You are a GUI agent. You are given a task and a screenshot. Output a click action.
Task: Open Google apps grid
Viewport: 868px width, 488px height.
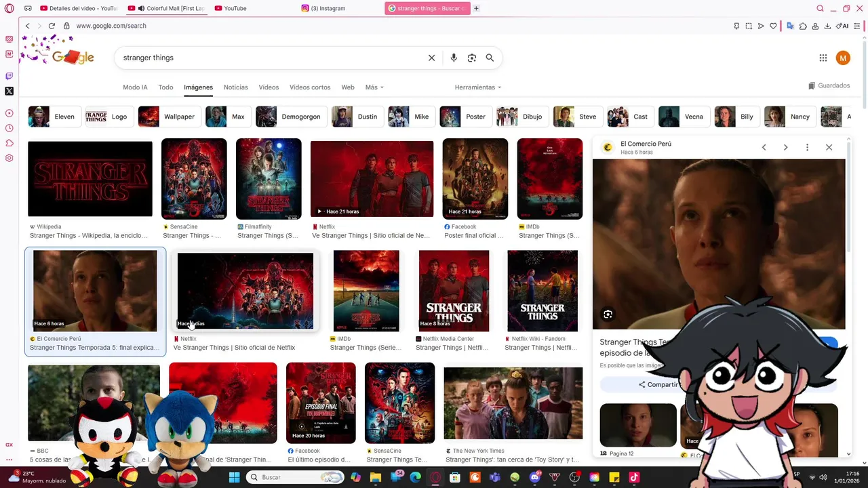point(823,58)
